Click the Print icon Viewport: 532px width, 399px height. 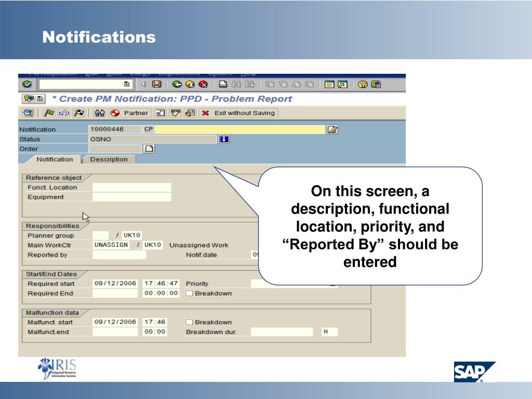[x=223, y=84]
